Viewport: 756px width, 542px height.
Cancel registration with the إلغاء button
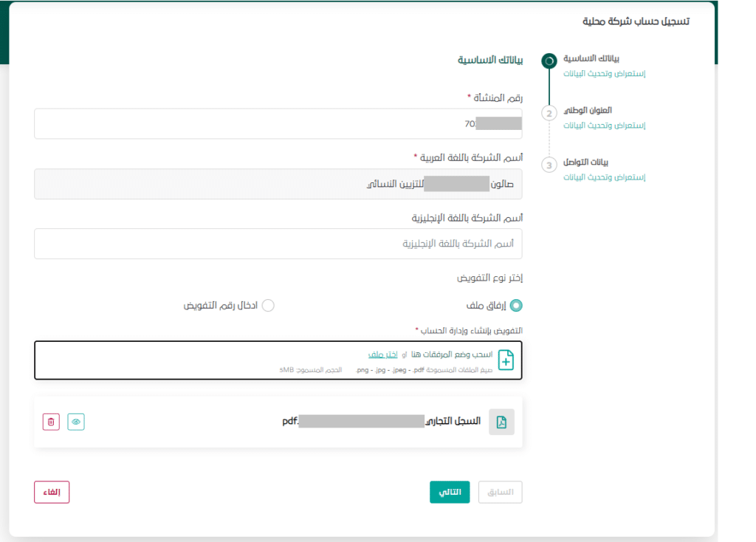51,492
